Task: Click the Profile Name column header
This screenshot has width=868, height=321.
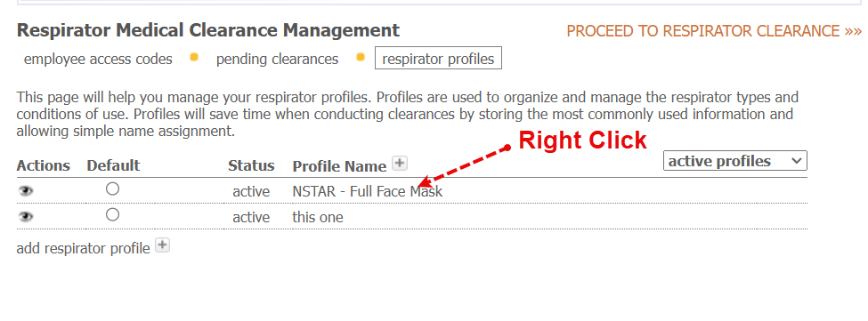Action: point(339,166)
